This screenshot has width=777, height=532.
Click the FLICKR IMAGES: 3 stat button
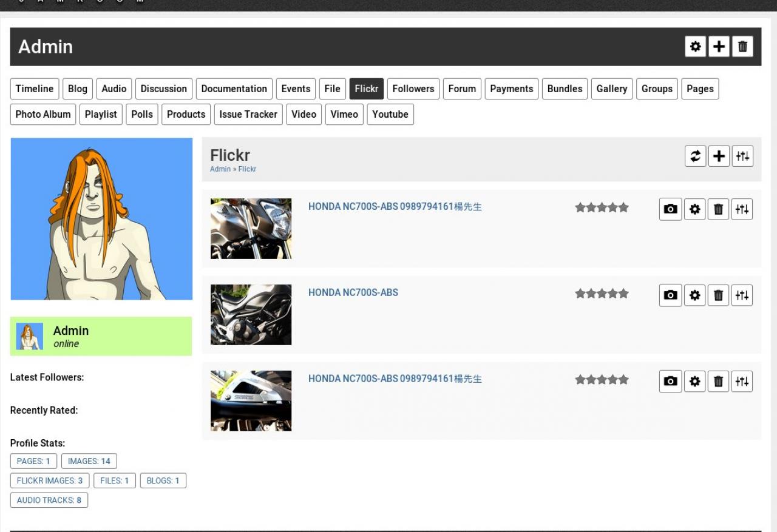50,481
